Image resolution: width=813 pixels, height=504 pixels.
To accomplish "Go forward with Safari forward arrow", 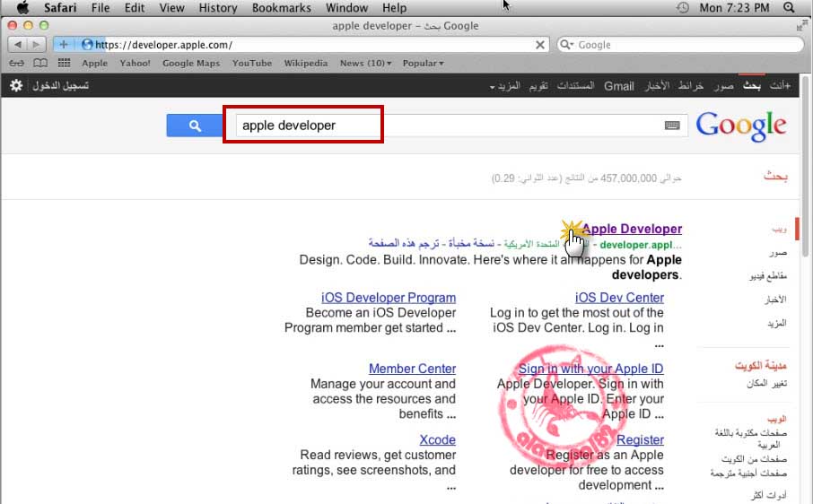I will (36, 45).
